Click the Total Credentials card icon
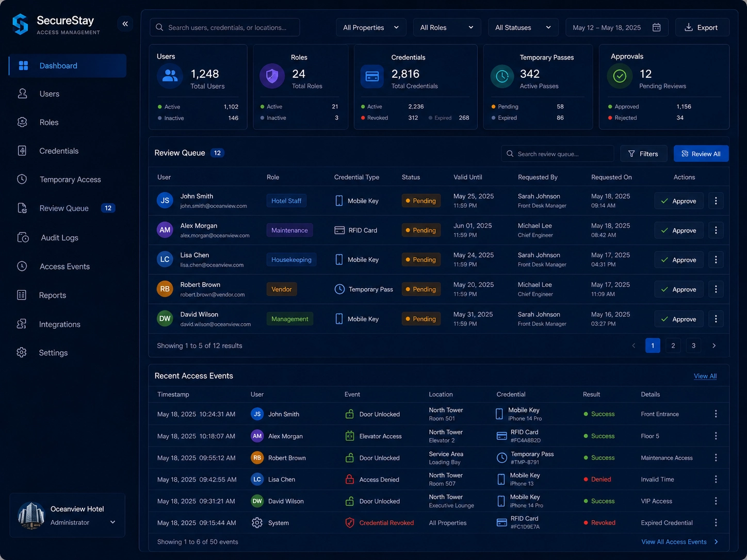This screenshot has width=747, height=560. point(372,76)
